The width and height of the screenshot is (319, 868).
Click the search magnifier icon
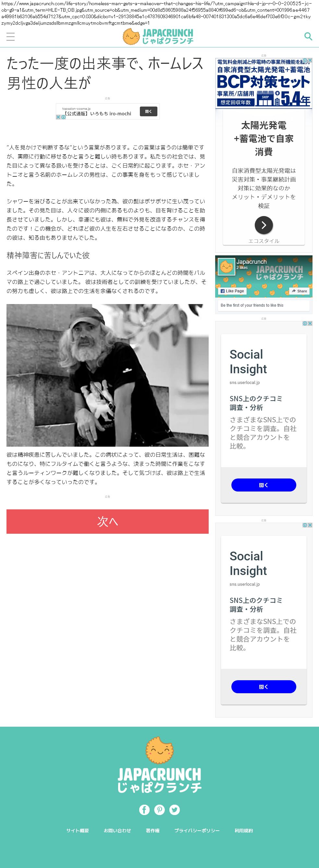coord(308,36)
